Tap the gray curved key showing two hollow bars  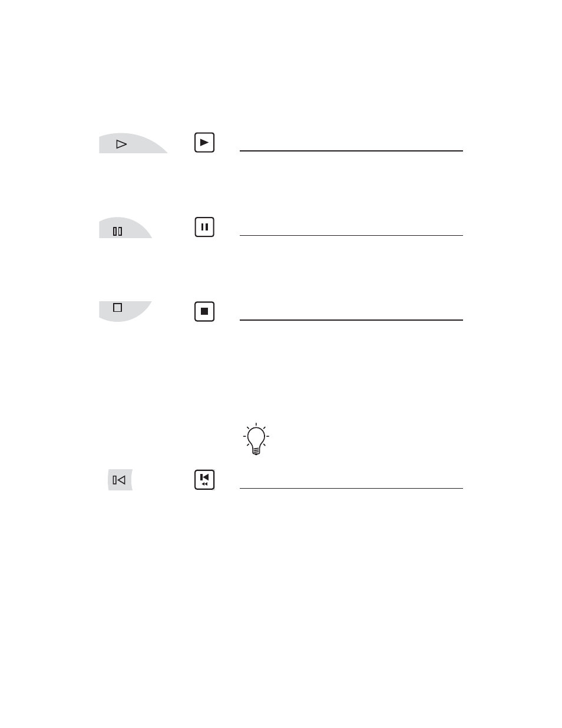pos(125,228)
